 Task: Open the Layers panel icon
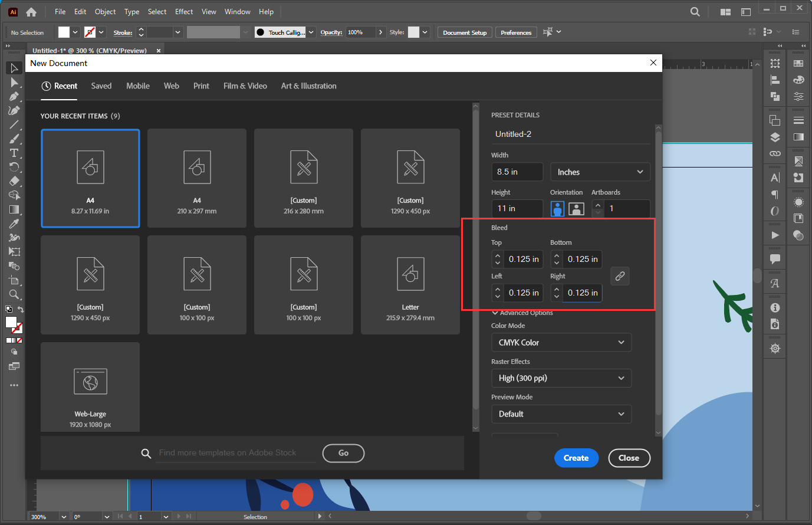[x=775, y=137]
